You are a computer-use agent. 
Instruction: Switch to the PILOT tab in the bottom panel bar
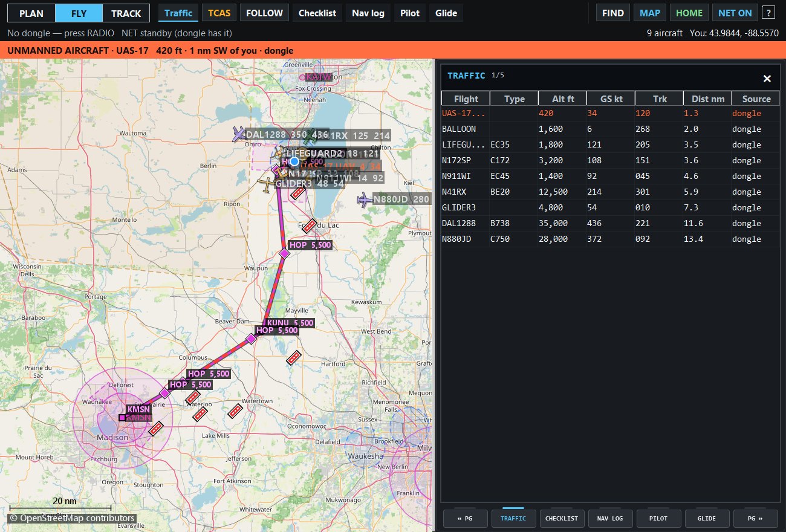click(659, 519)
